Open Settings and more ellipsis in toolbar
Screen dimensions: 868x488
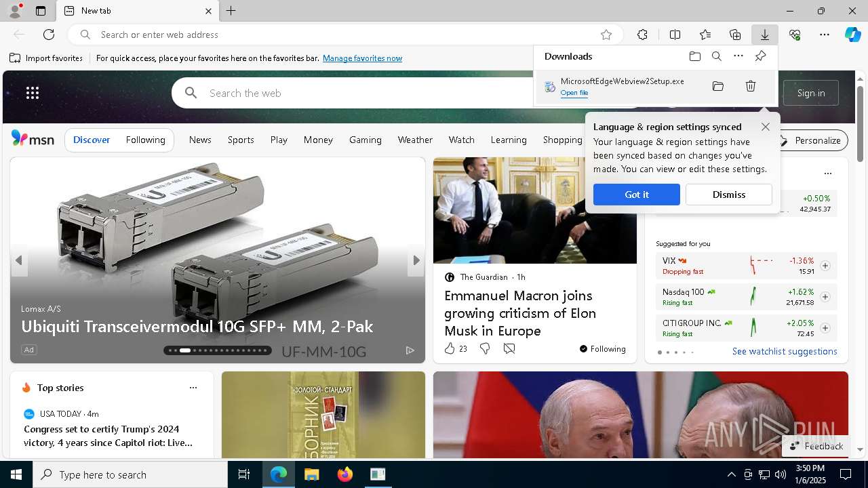(825, 35)
